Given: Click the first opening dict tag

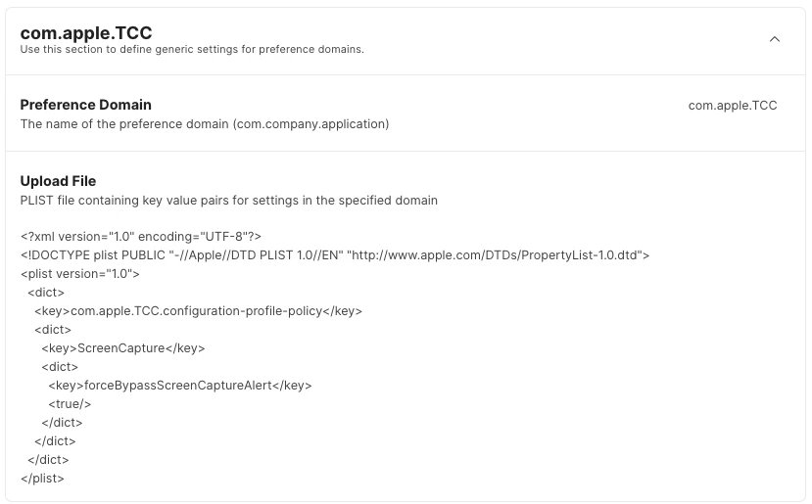Looking at the screenshot, I should click(x=46, y=293).
